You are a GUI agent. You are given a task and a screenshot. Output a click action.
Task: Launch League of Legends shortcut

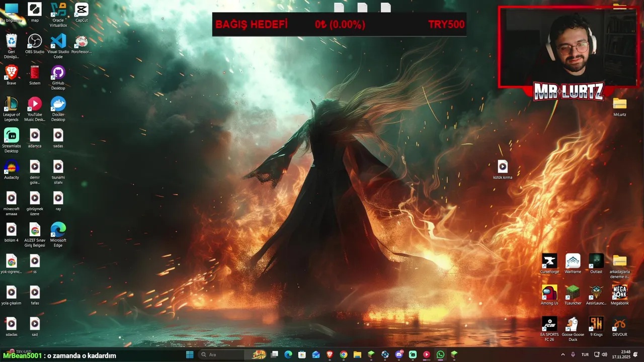coord(11,109)
